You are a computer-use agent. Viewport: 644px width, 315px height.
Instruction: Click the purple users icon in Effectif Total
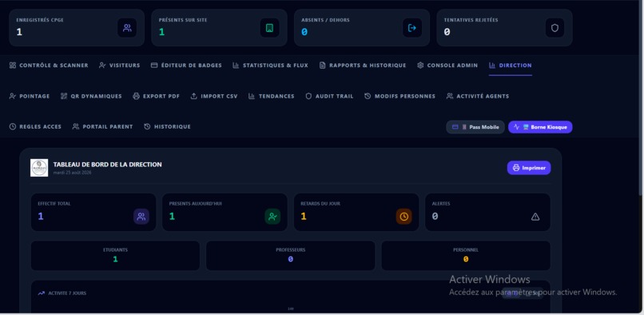141,217
